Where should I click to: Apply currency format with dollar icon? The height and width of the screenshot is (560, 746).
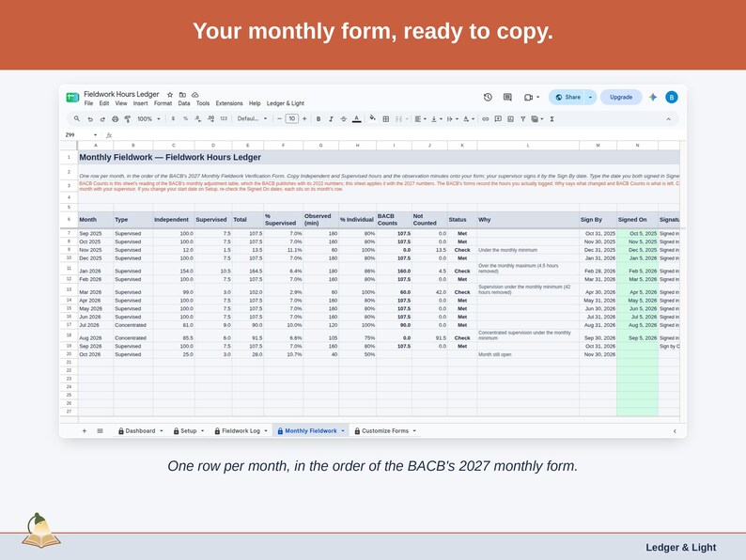tap(173, 119)
